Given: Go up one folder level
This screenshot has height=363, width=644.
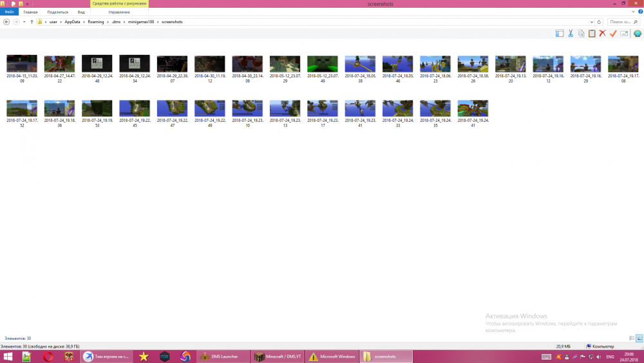Looking at the screenshot, I should tap(32, 22).
